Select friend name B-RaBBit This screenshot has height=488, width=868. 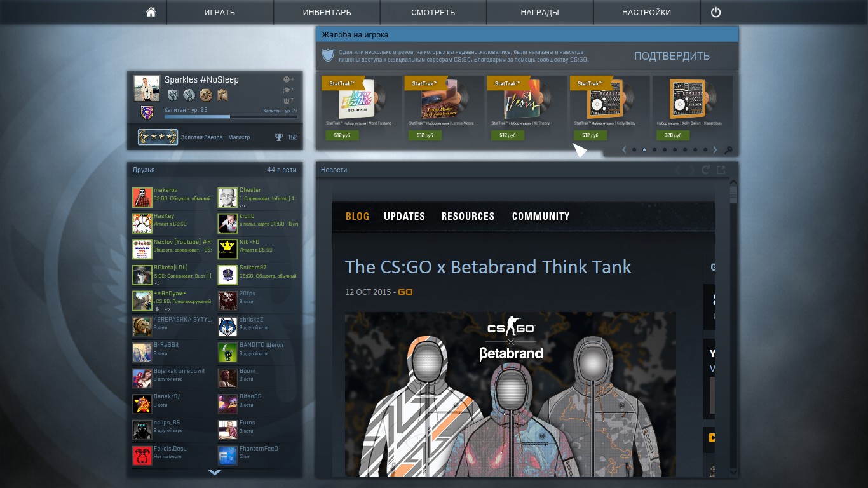pyautogui.click(x=166, y=345)
